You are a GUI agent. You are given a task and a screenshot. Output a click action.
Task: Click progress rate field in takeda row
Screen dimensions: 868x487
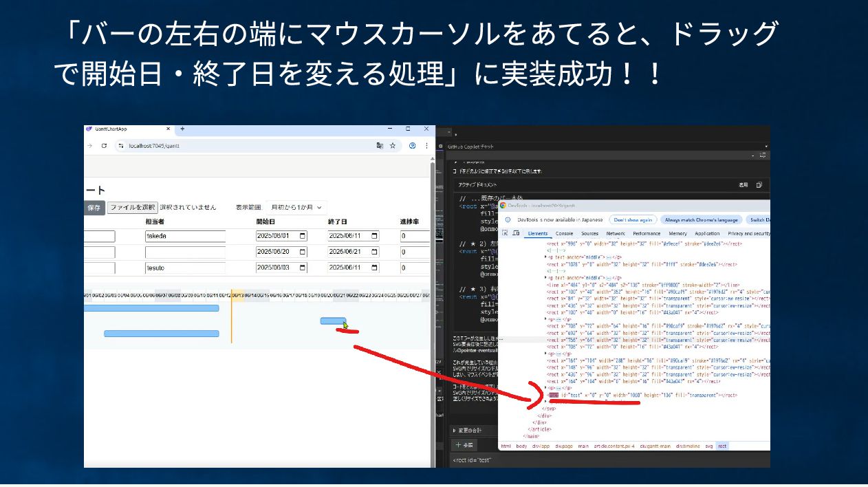(415, 236)
